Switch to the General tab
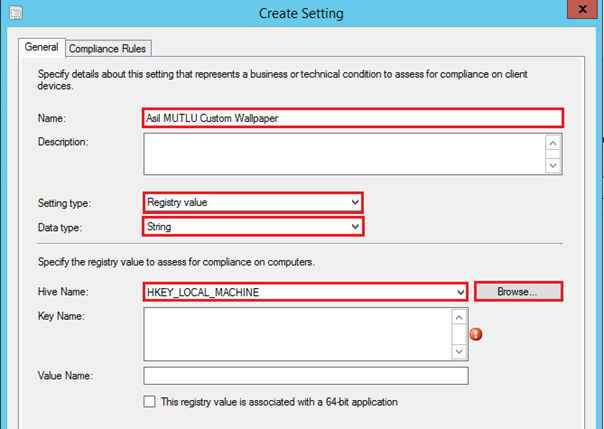The image size is (604, 429). pyautogui.click(x=40, y=47)
